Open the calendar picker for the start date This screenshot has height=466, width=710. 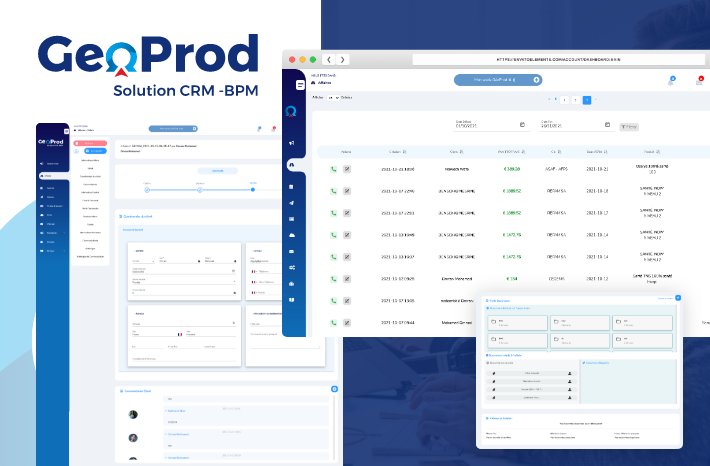522,126
